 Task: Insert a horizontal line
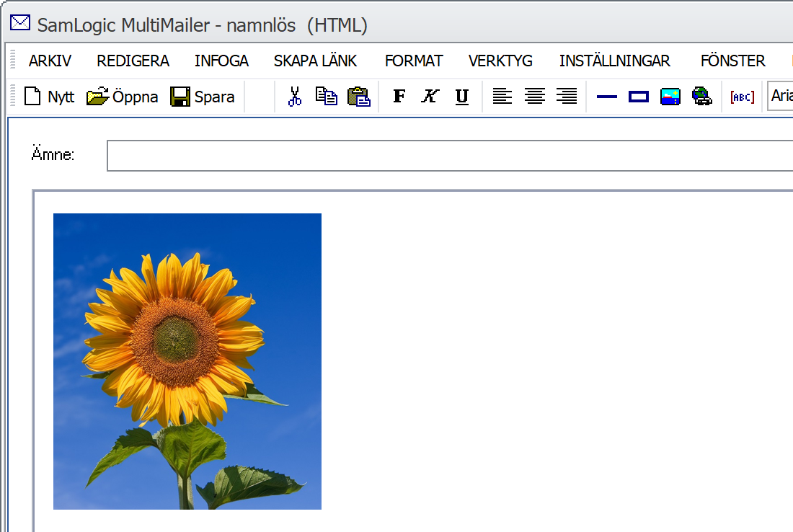click(607, 96)
